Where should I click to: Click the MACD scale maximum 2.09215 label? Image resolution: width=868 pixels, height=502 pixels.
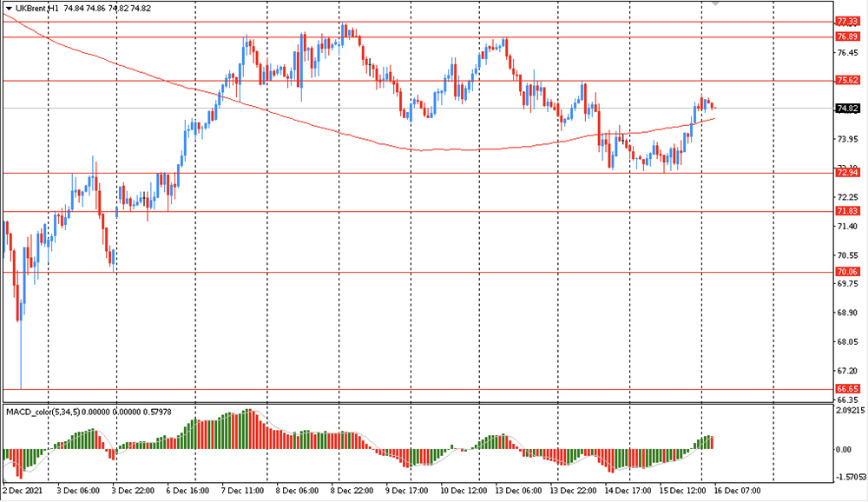click(x=850, y=409)
